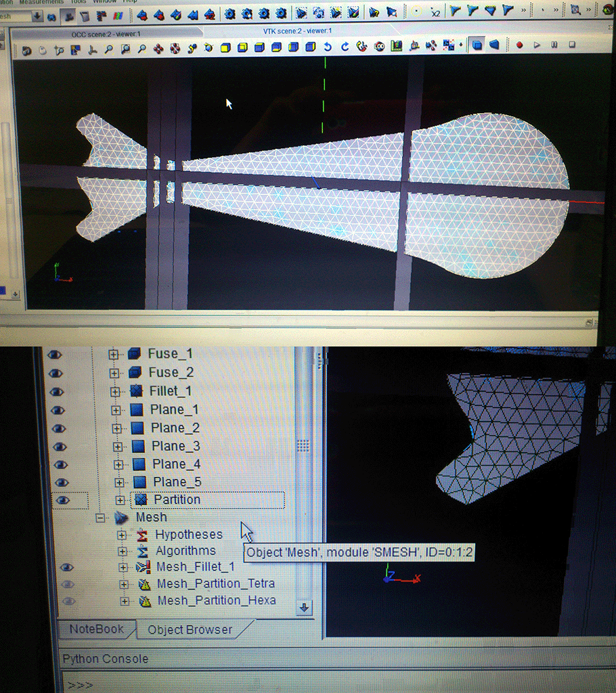Select the Plane_5 item in the tree
Viewport: 616px width, 693px height.
[x=177, y=482]
